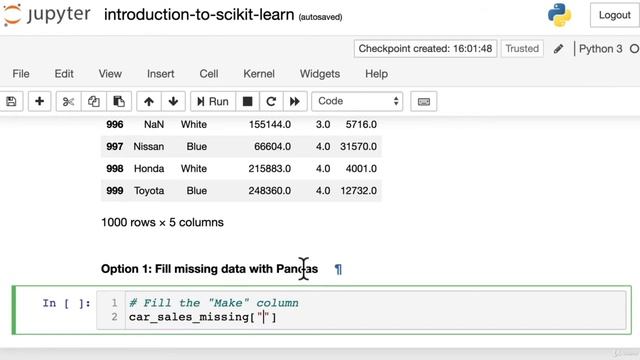Click the Logout button

pyautogui.click(x=615, y=15)
